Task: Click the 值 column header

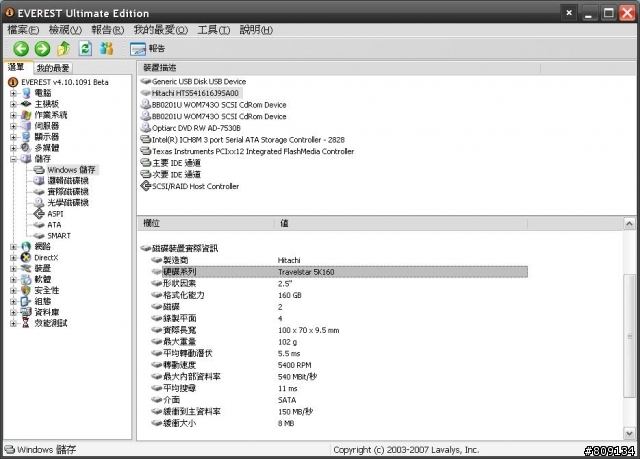Action: pos(401,223)
